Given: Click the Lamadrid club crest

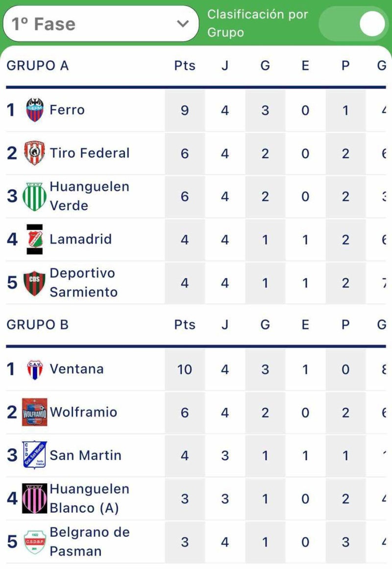Looking at the screenshot, I should 35,239.
